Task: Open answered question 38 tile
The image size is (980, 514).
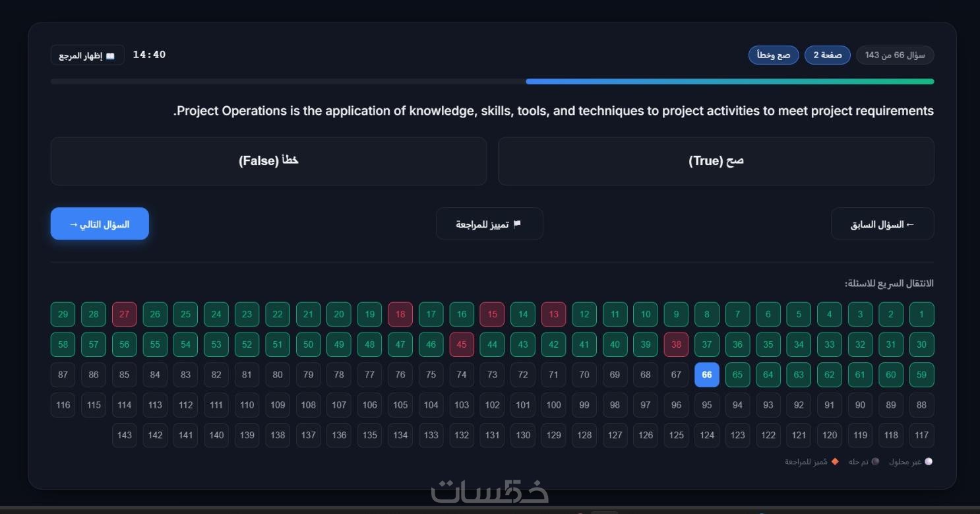Action: 676,344
